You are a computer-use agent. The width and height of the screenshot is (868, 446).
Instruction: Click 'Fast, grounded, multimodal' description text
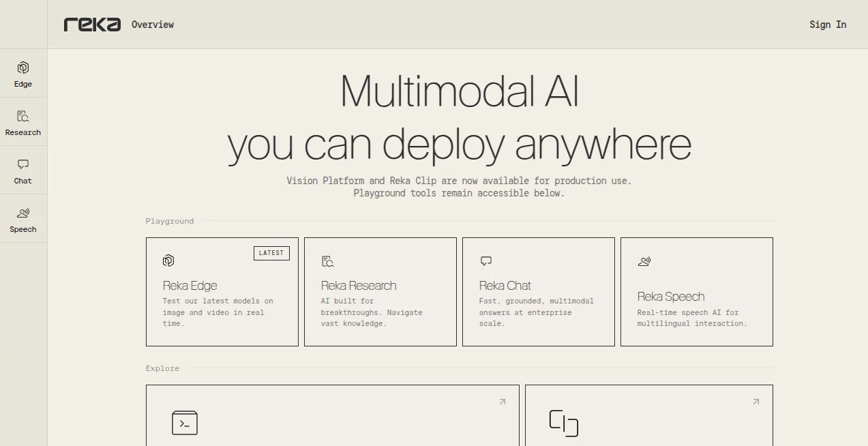(x=537, y=312)
